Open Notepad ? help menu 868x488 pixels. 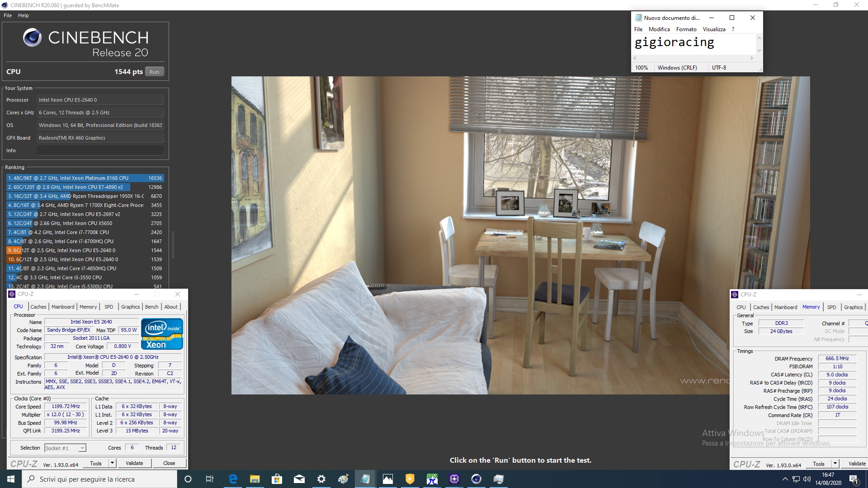pos(733,29)
